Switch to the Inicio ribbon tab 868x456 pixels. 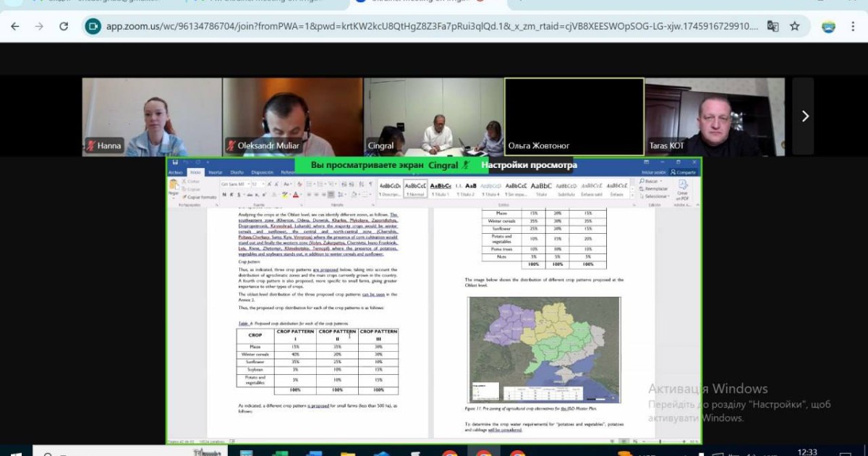195,172
